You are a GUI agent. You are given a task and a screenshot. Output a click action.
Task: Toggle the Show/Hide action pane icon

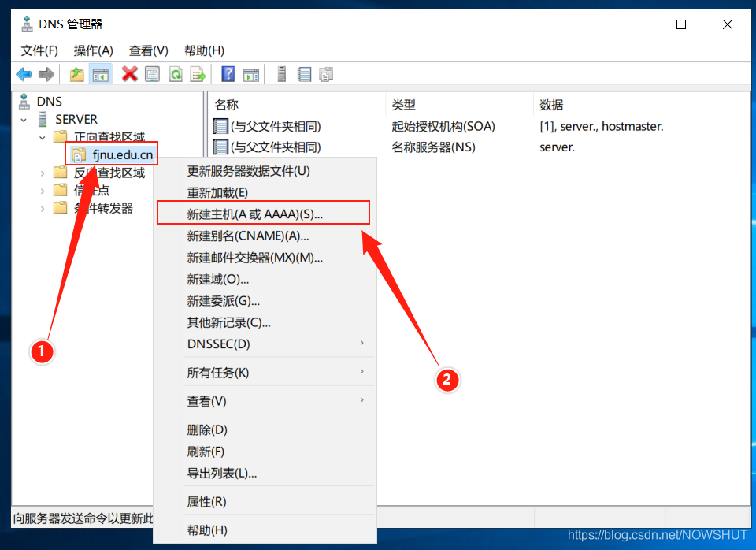(x=251, y=74)
